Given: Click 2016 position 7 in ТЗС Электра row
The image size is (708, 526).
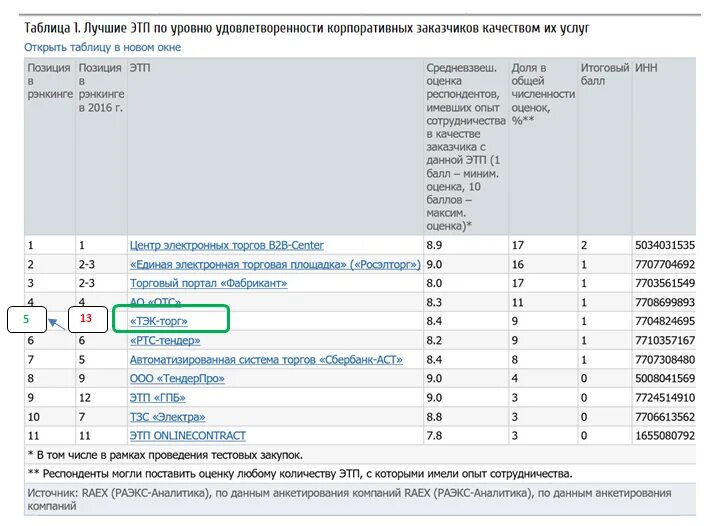Looking at the screenshot, I should point(82,417).
